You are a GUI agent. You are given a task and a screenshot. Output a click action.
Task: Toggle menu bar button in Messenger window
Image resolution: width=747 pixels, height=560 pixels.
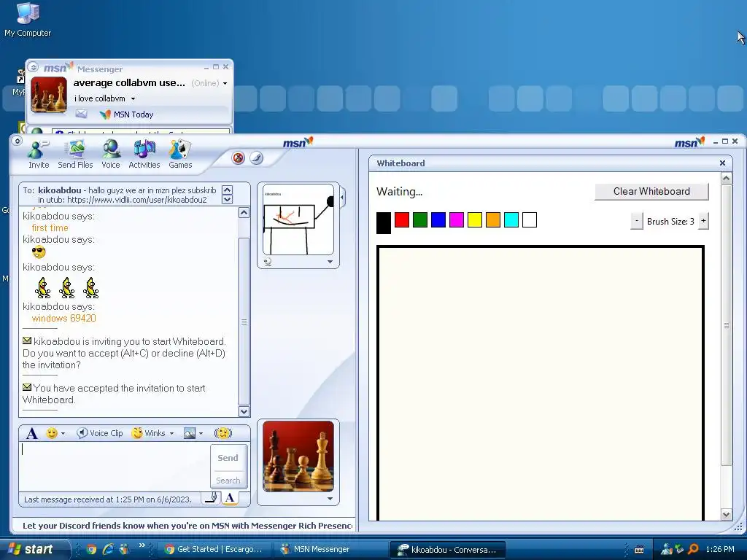point(33,67)
